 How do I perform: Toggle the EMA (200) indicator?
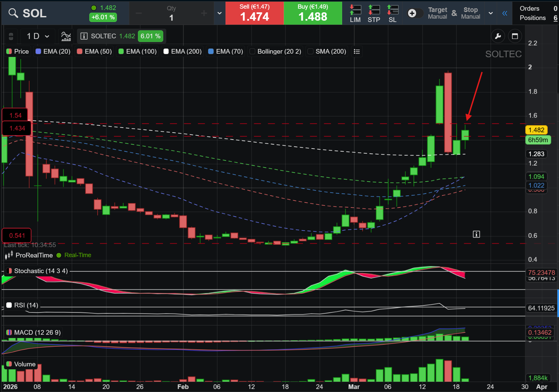pos(183,51)
